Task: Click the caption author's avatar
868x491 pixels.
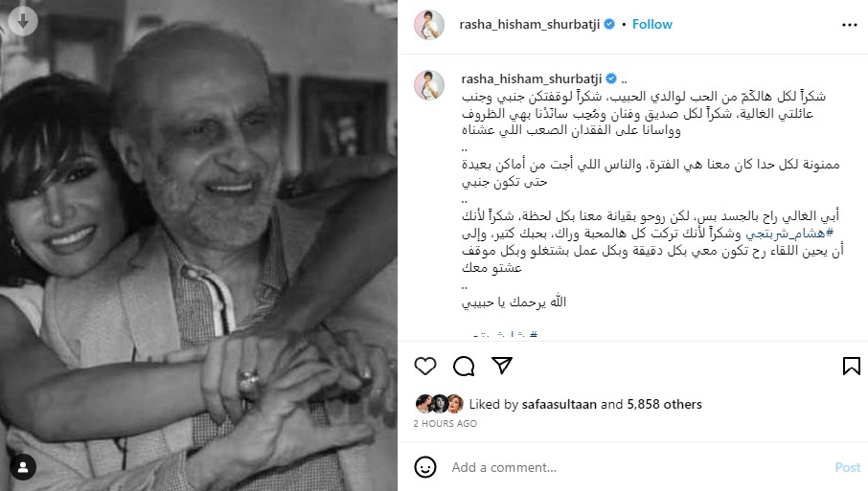Action: tap(429, 85)
